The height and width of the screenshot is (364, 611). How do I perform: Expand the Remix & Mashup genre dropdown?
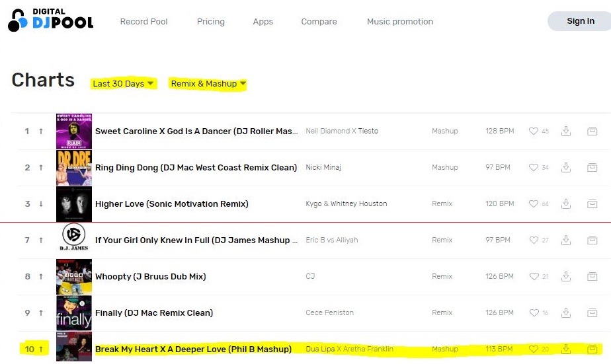point(208,84)
